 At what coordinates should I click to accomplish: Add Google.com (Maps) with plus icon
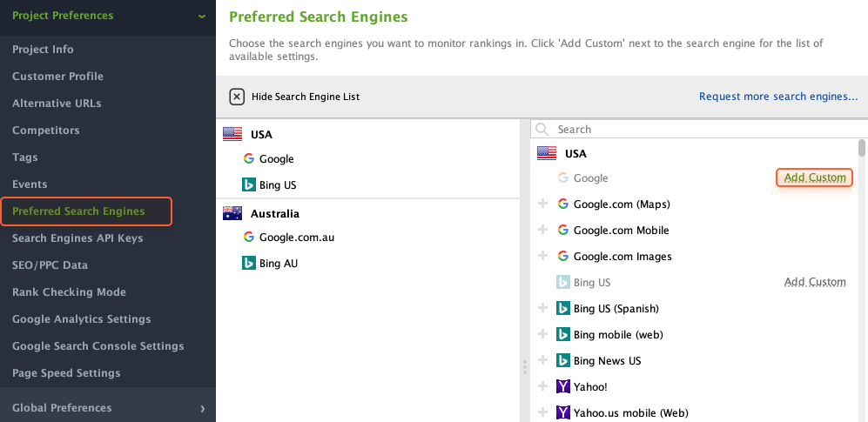543,204
